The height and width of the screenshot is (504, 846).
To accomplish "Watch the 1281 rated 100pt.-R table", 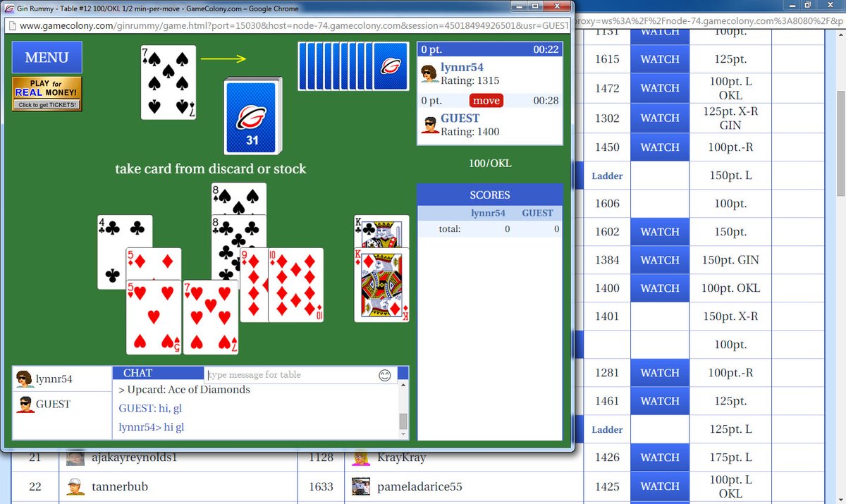I will [659, 373].
